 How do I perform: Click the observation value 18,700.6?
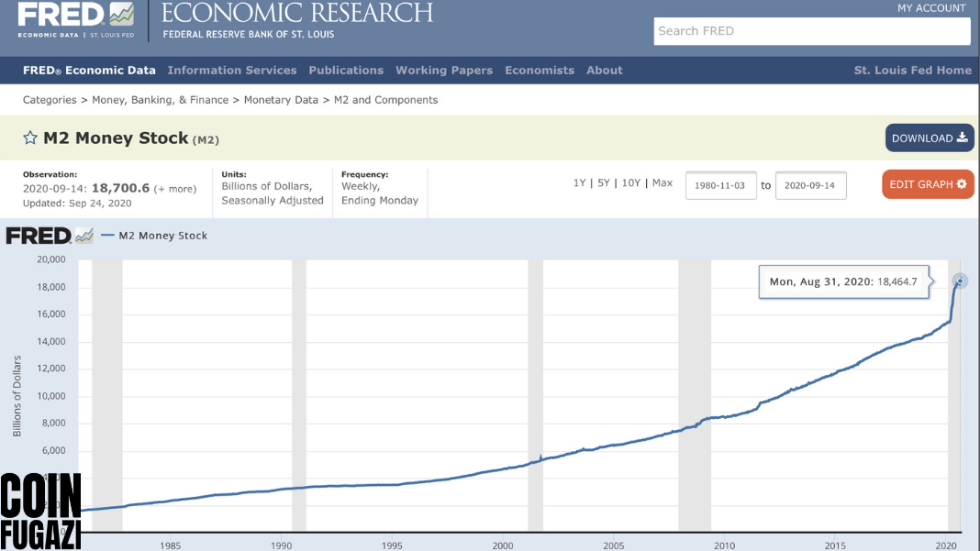[120, 188]
